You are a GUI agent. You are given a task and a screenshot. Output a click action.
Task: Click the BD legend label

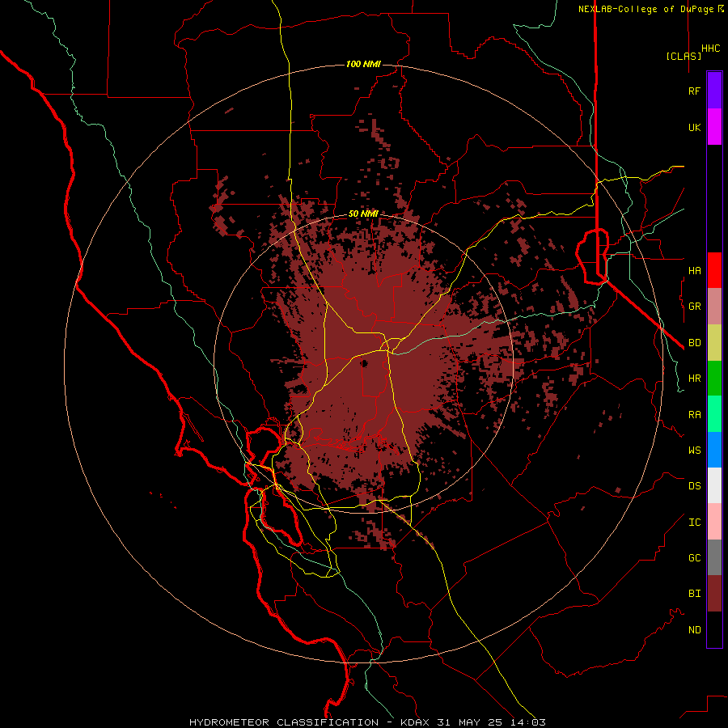pos(694,343)
